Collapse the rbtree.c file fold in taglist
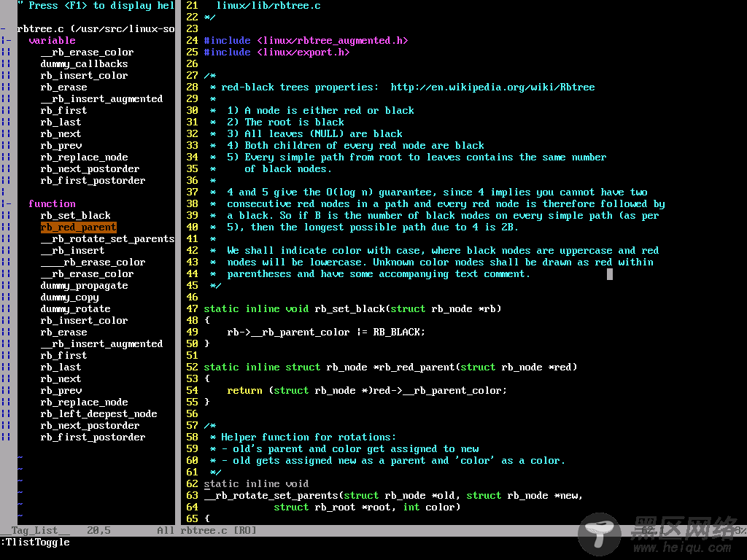 [4, 29]
